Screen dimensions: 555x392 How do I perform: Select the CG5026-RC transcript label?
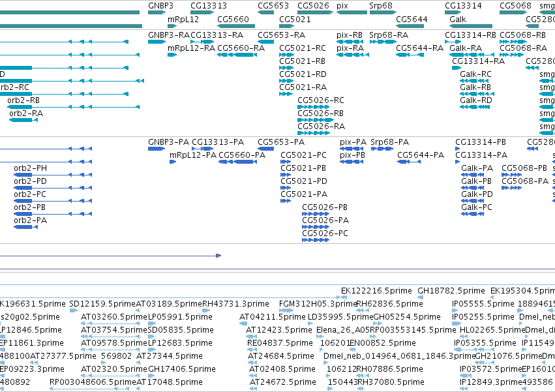(321, 100)
